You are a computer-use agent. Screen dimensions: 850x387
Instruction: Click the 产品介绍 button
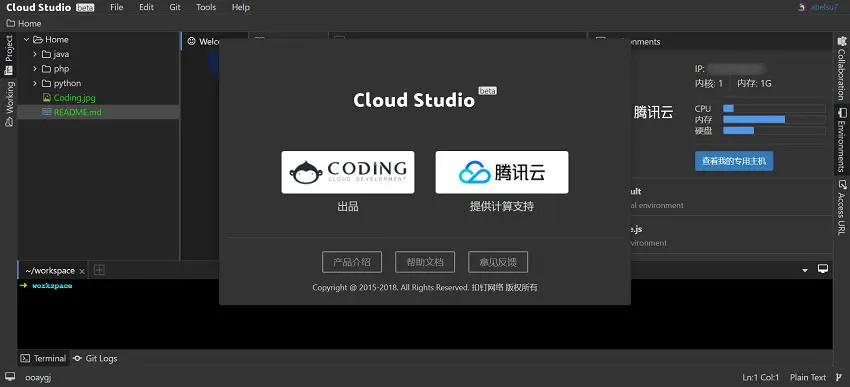pos(352,262)
